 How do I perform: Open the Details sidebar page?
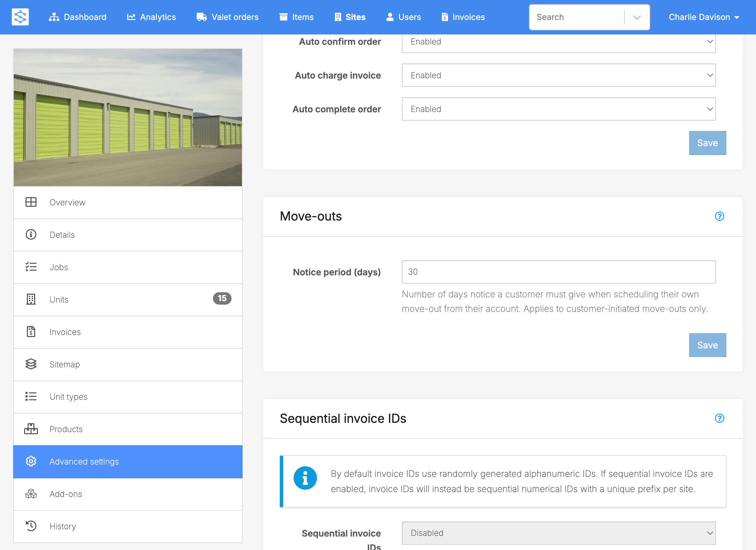(128, 235)
